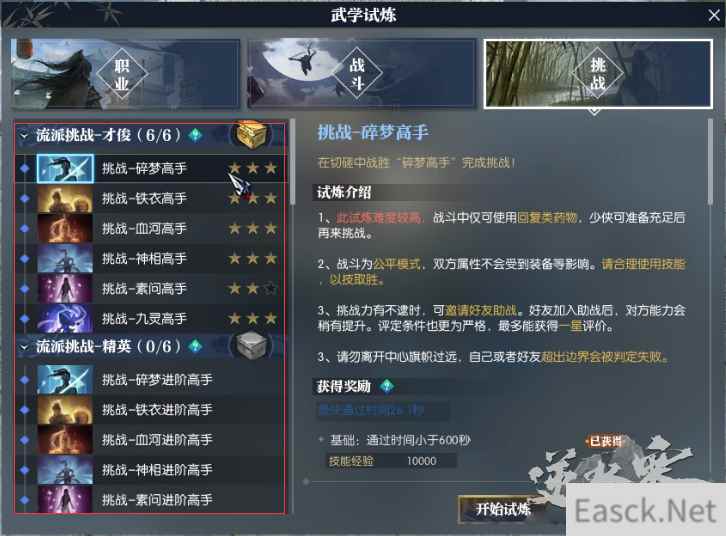Click the help diamond beside 流派挑战-精英
This screenshot has height=536, width=726.
pos(195,346)
